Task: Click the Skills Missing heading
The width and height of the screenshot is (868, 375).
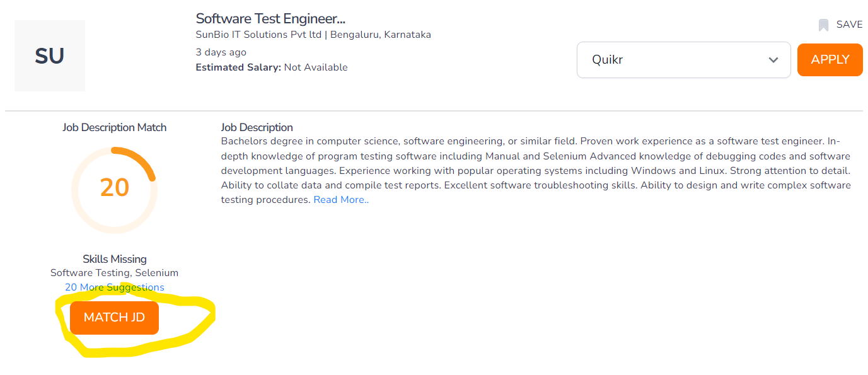Action: coord(114,259)
